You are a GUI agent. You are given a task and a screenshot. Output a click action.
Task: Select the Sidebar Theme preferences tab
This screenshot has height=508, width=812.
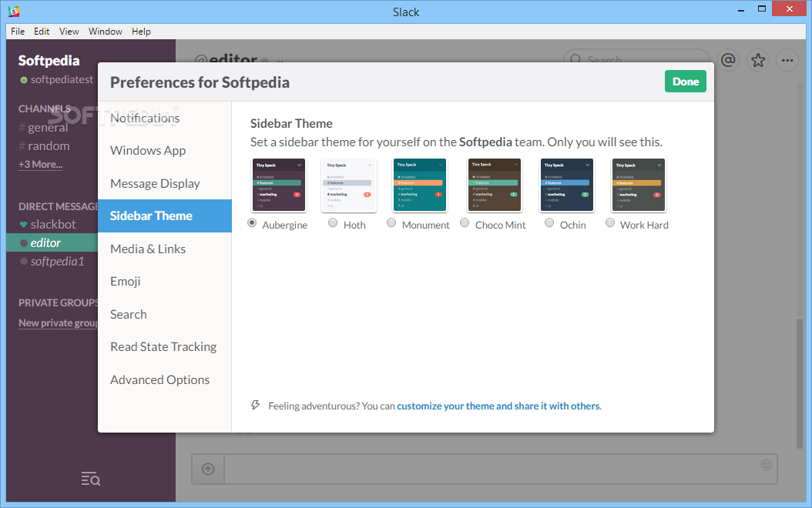click(x=165, y=216)
